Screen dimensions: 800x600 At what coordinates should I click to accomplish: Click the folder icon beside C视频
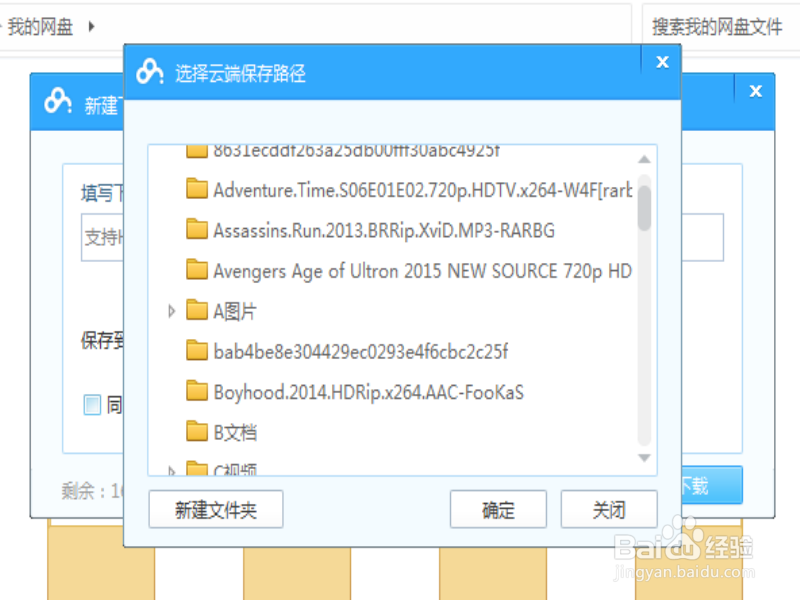pyautogui.click(x=197, y=468)
